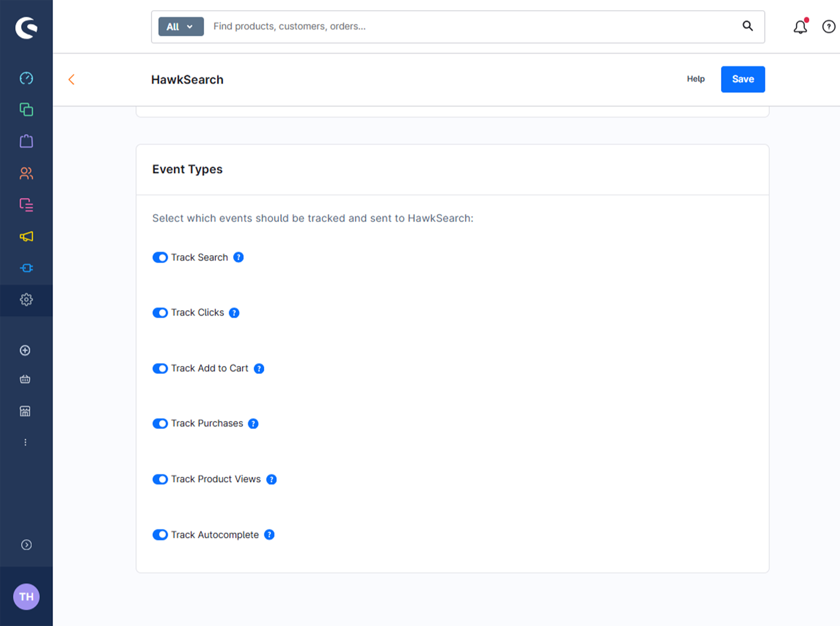Viewport: 840px width, 626px height.
Task: Click the add sales channel plus icon
Action: tap(25, 350)
